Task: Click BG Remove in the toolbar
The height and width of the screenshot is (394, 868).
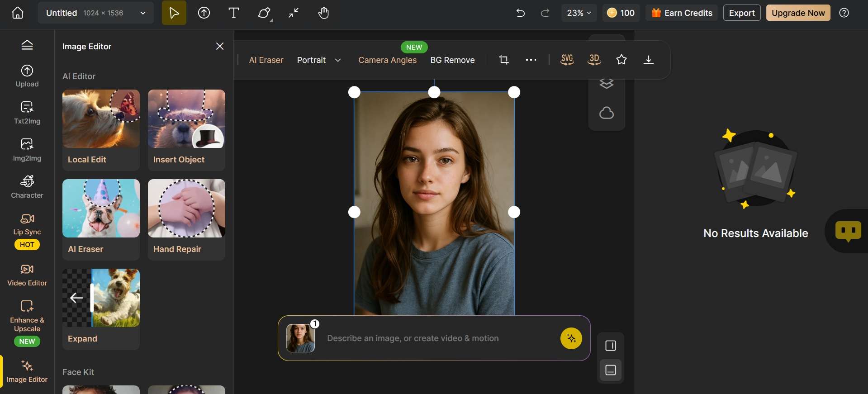Action: (x=452, y=60)
